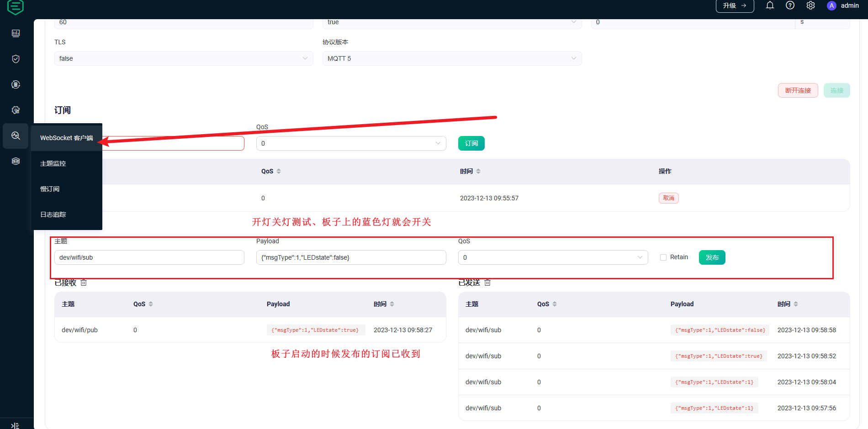Select sent message timestamp 09:57:56
Screen dimensions: 868x429
(x=807, y=408)
